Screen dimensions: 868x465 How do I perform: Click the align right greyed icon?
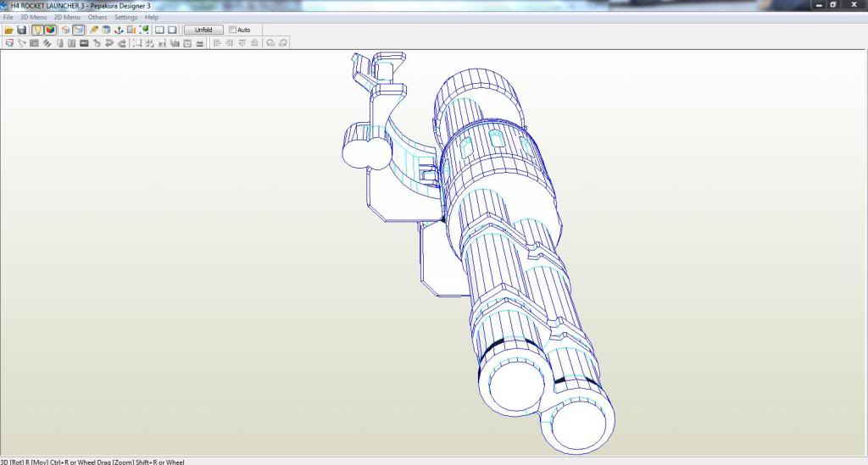click(x=229, y=43)
